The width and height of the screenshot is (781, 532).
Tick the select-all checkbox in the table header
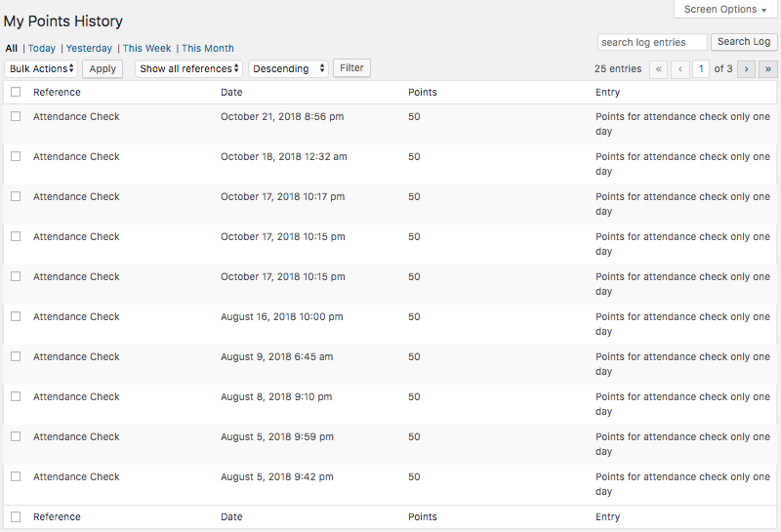tap(16, 92)
